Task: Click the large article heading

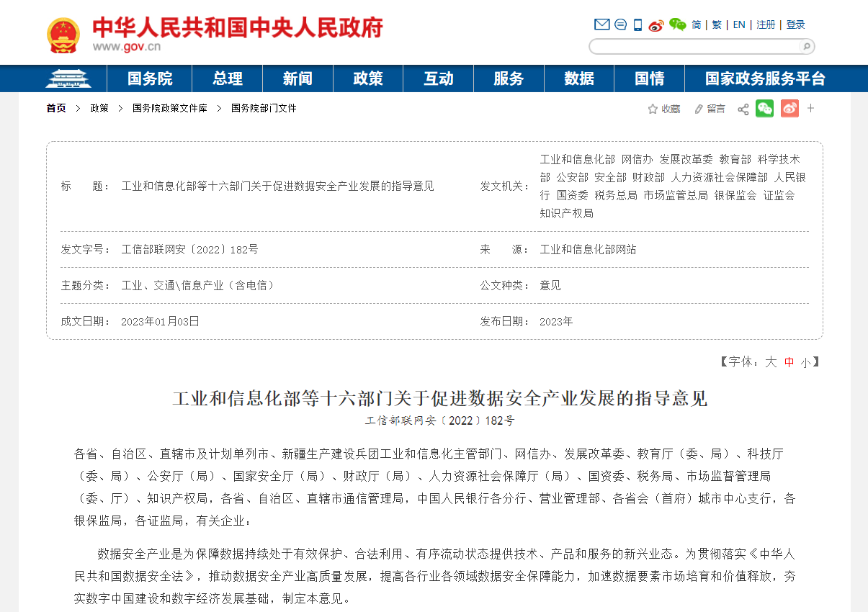Action: (440, 398)
